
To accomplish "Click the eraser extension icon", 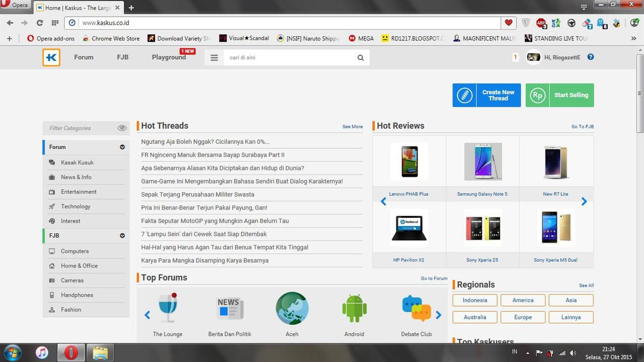I will (587, 23).
